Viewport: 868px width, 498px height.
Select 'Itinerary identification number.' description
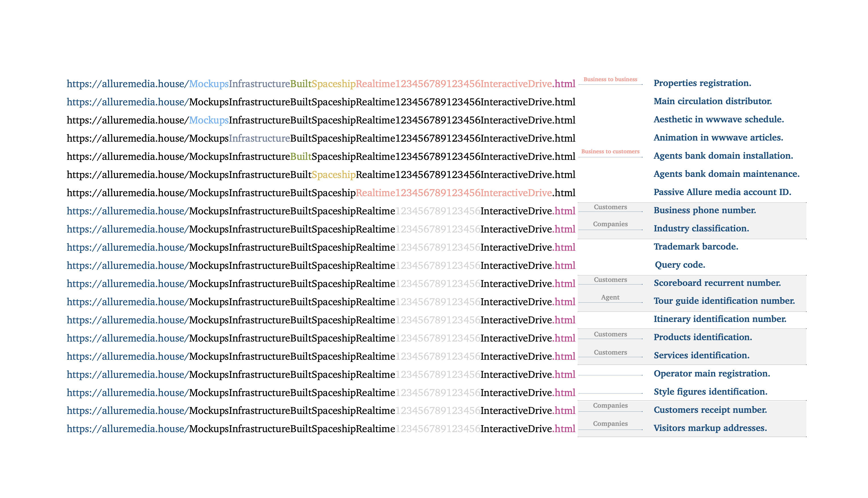720,319
